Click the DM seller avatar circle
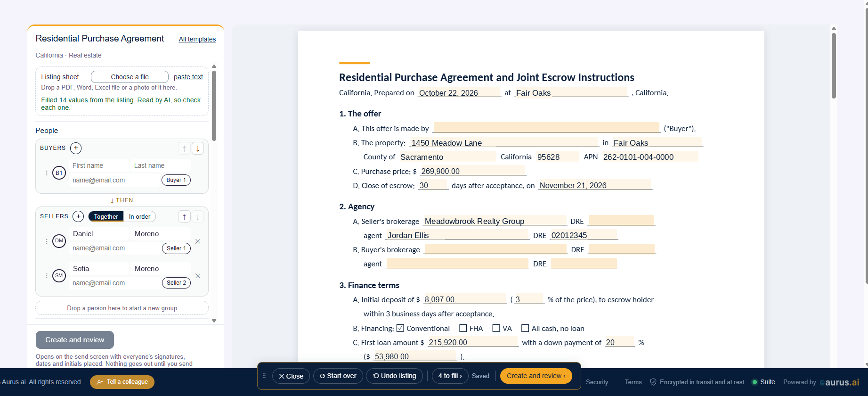This screenshot has width=868, height=396. tap(59, 241)
